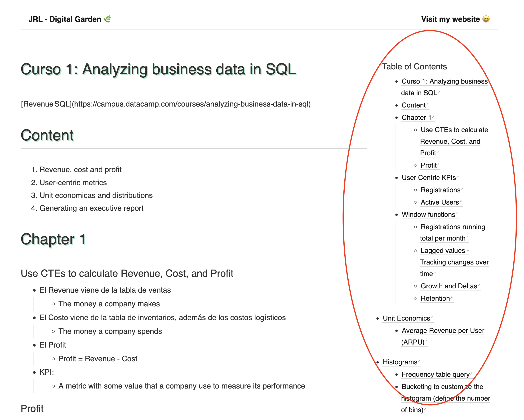Jump to Retention section link

click(x=435, y=299)
